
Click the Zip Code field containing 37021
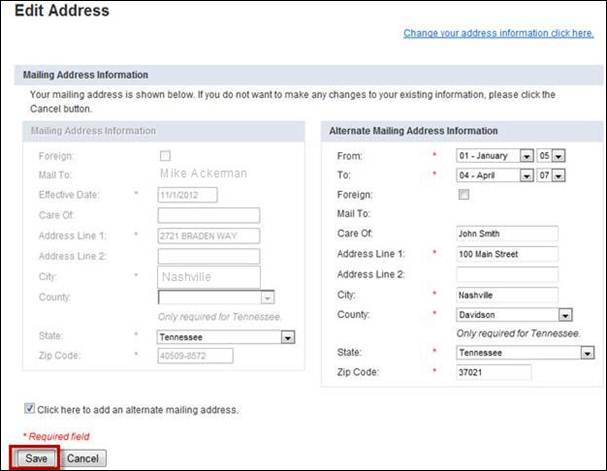[494, 372]
